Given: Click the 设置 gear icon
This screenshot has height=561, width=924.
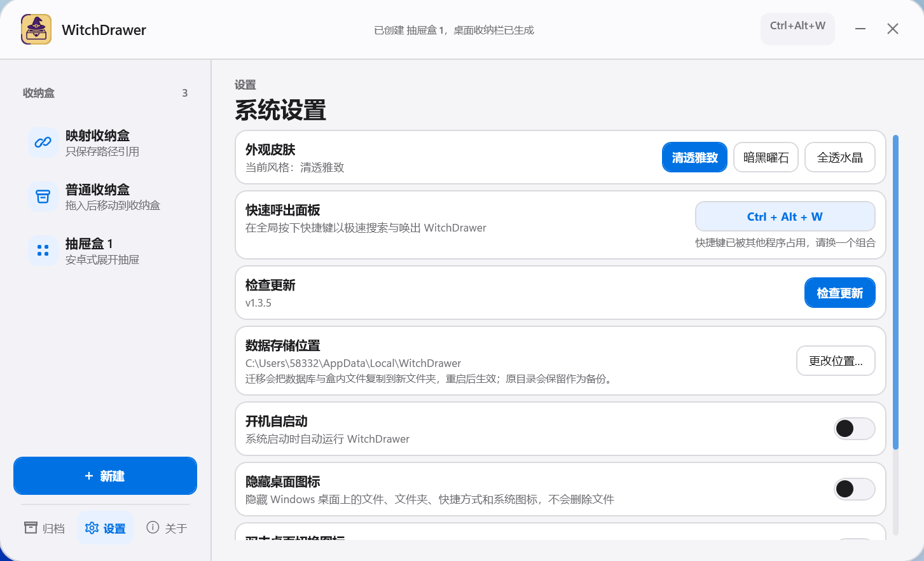Looking at the screenshot, I should (92, 528).
